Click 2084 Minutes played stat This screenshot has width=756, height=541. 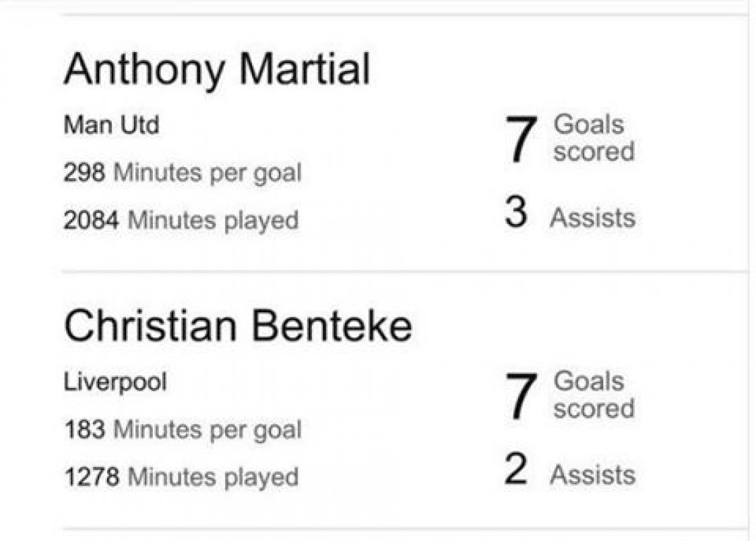click(x=182, y=220)
